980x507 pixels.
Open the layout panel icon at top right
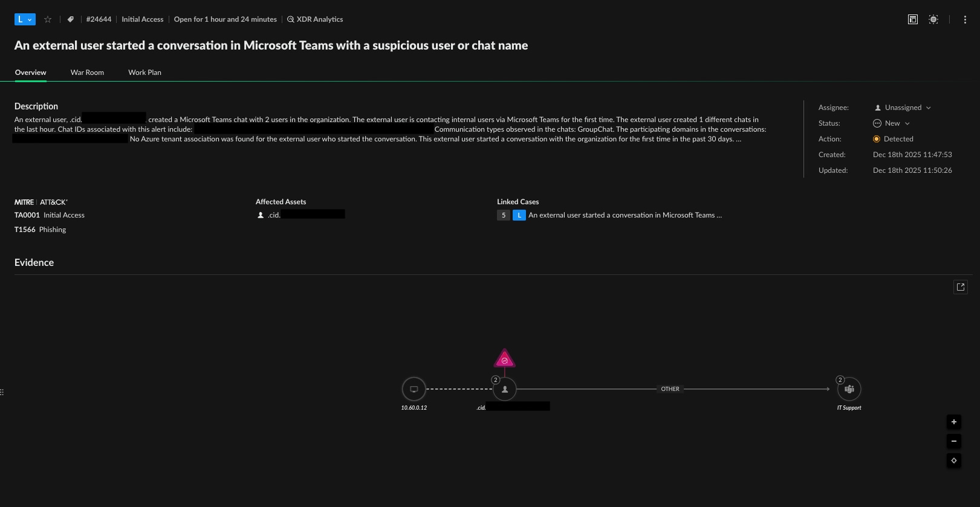[913, 19]
